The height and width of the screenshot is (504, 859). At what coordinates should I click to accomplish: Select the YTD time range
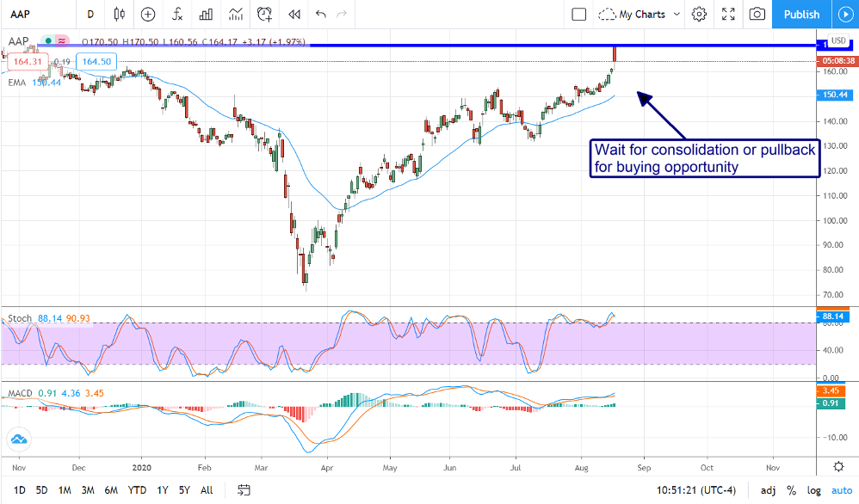(136, 490)
